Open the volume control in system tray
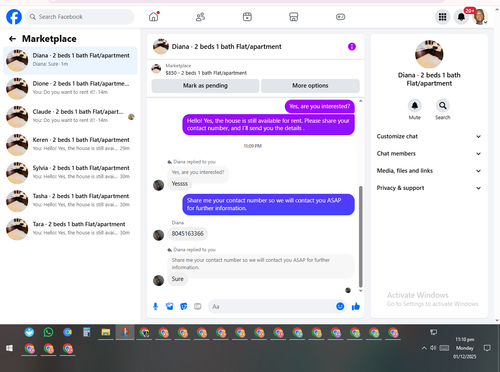The width and height of the screenshot is (500, 372). (433, 348)
